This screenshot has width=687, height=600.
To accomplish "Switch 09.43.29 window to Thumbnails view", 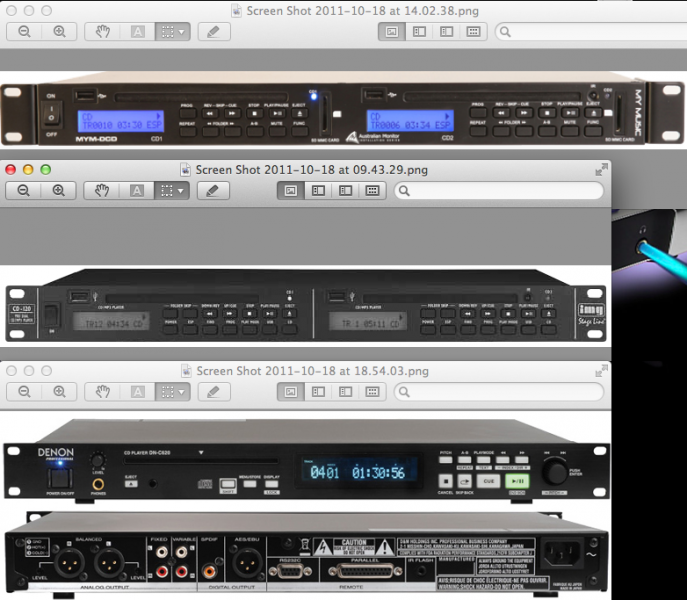I will pos(318,191).
